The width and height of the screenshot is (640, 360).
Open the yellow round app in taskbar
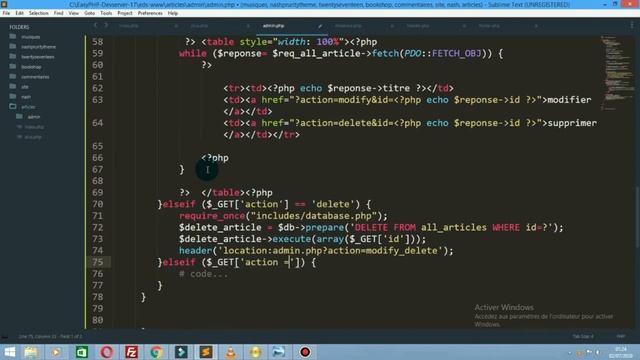pos(256,352)
